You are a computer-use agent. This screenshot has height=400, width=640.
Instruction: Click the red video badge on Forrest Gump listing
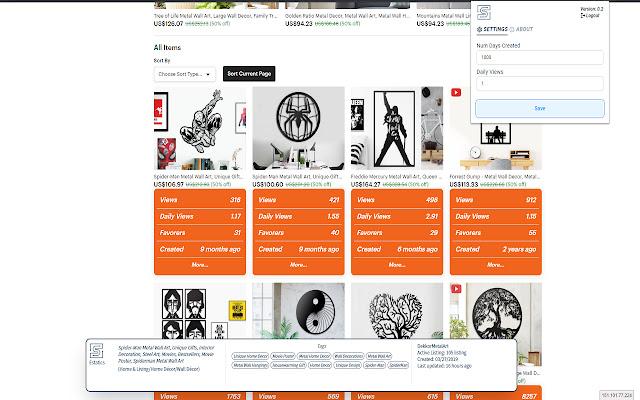tap(456, 93)
